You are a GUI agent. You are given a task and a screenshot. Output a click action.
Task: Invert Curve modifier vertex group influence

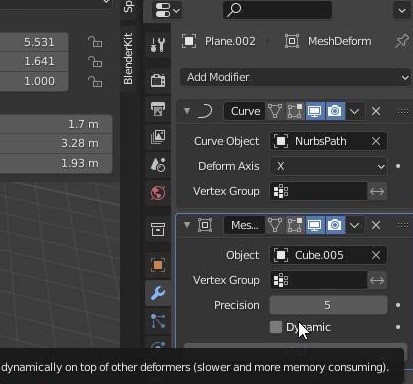coord(377,191)
